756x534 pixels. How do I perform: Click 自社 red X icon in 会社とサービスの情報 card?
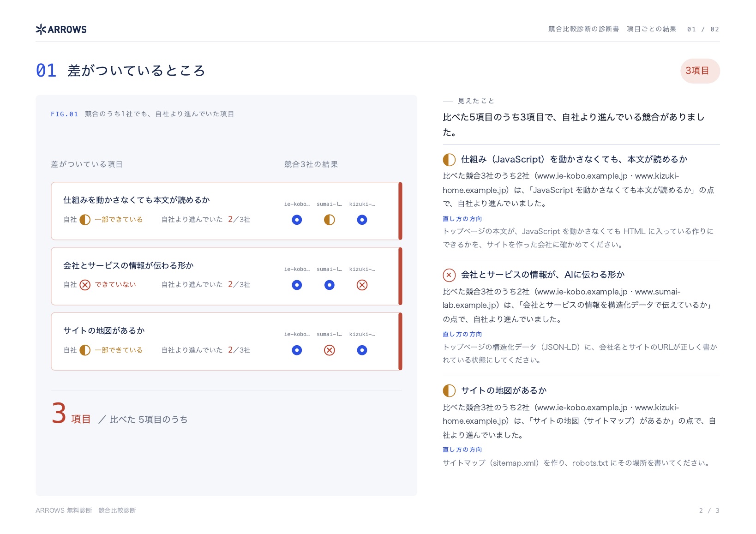[85, 285]
